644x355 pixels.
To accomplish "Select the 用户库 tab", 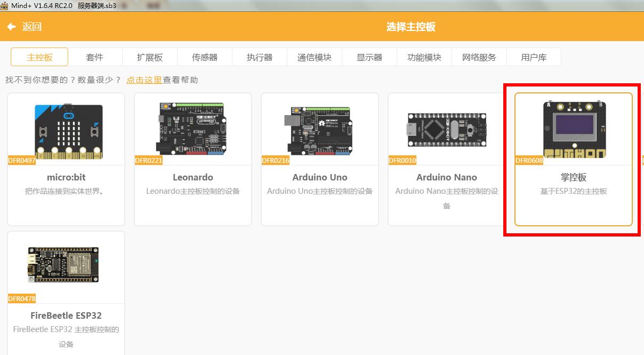I will (x=534, y=57).
